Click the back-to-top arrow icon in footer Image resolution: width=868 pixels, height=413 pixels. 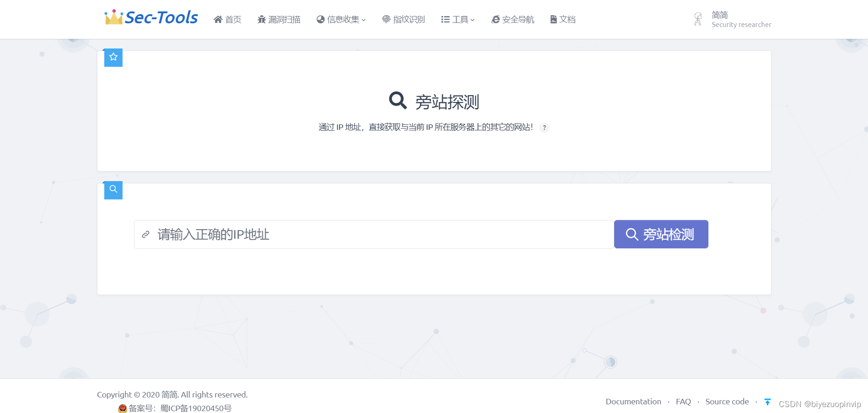pos(767,402)
